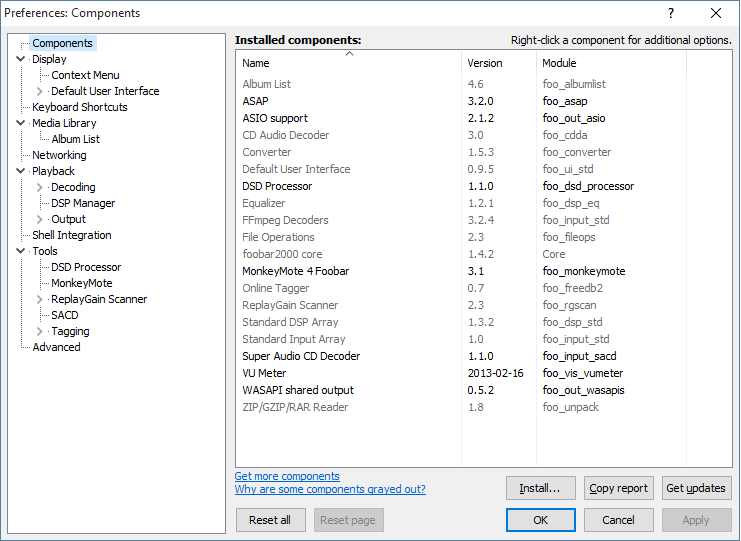Click the Get more components link

[x=287, y=476]
